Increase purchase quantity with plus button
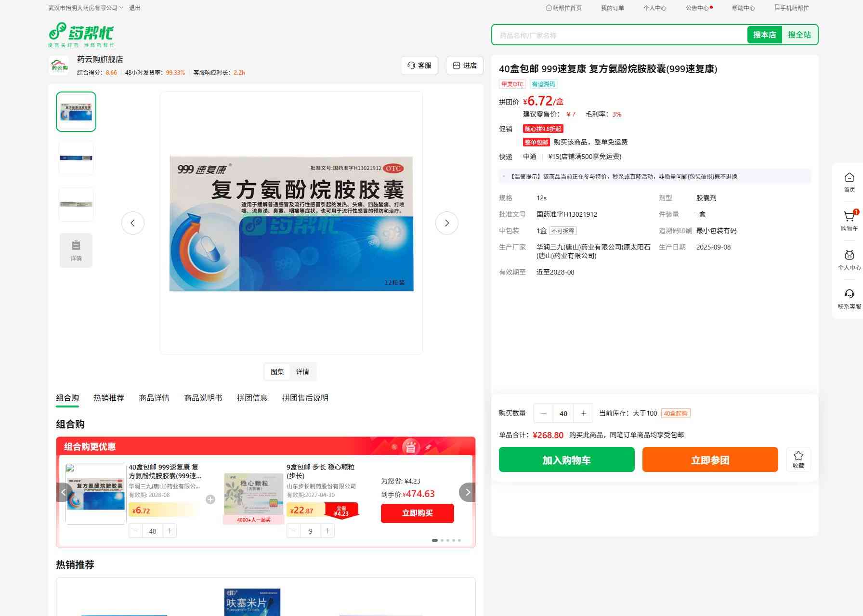Screen dimensions: 863x616 583,413
